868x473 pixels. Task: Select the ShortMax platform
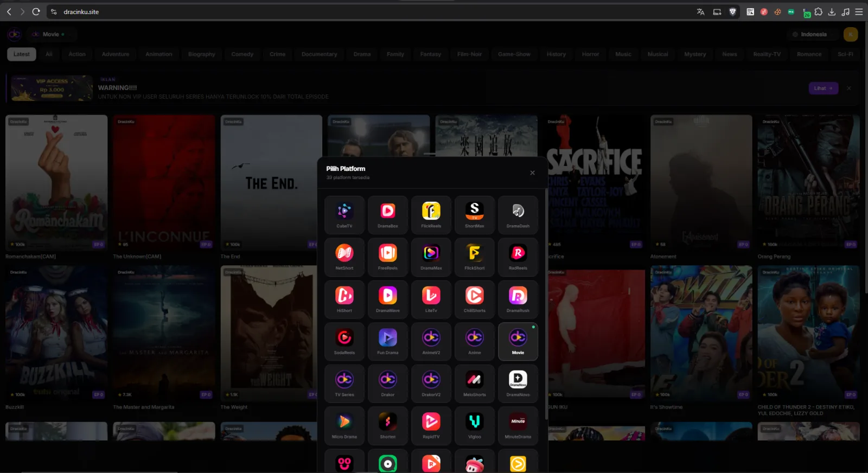click(x=475, y=215)
